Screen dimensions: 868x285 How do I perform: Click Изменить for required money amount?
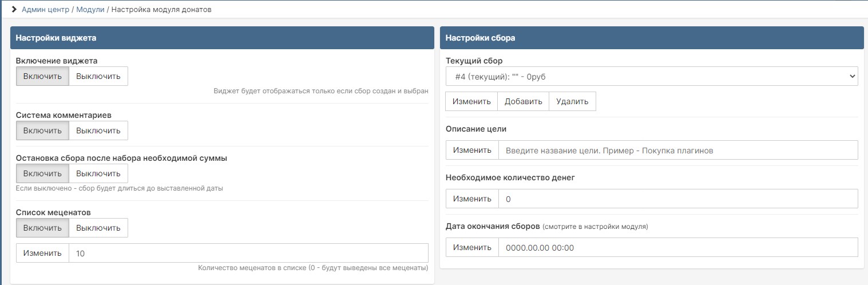(x=472, y=199)
